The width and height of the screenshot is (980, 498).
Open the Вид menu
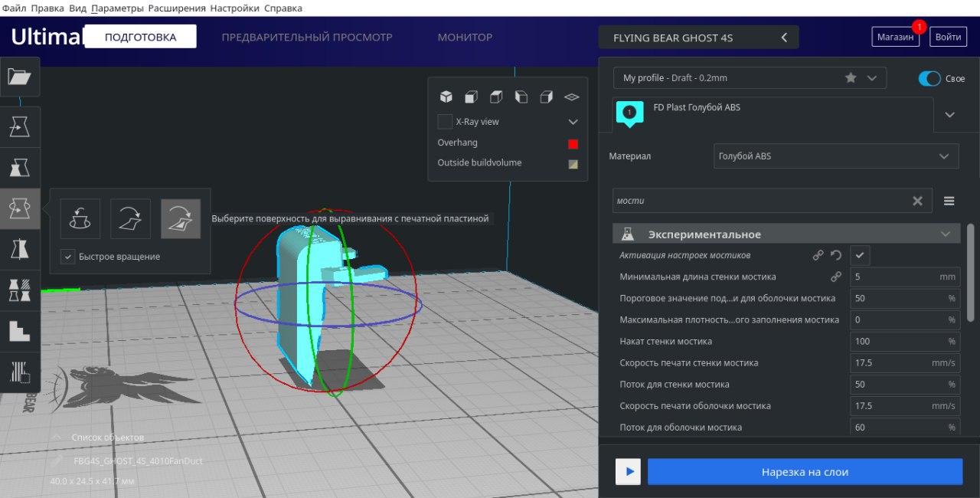(x=77, y=8)
